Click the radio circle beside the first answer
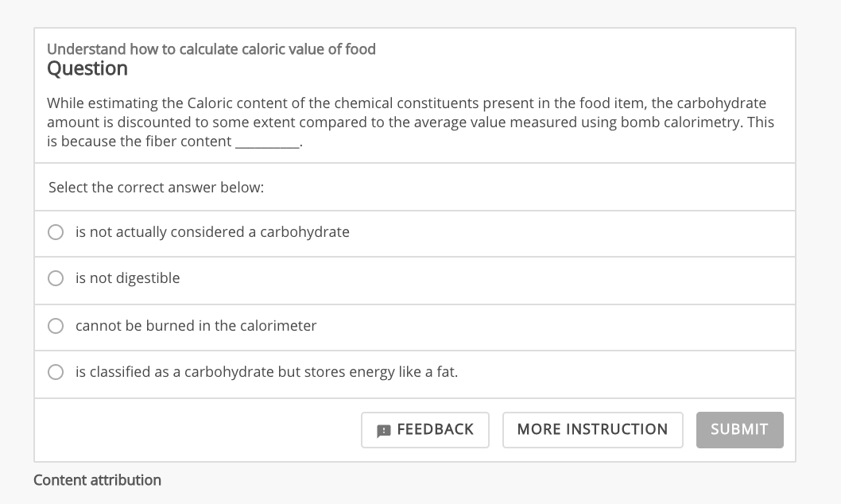 tap(56, 232)
